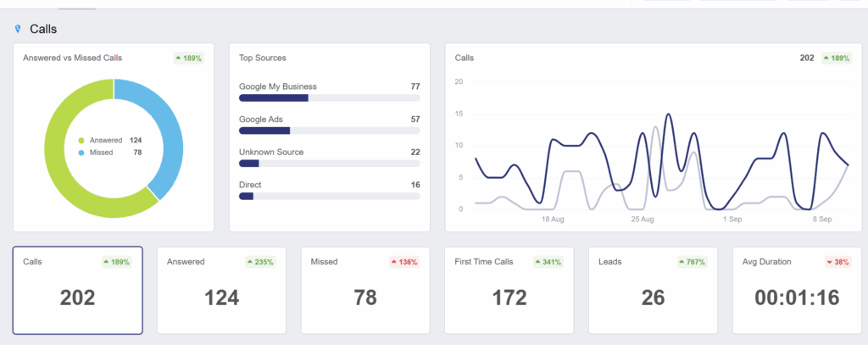Click the 341% badge on First Time Calls
Viewport: 868px width, 345px height.
coord(548,262)
